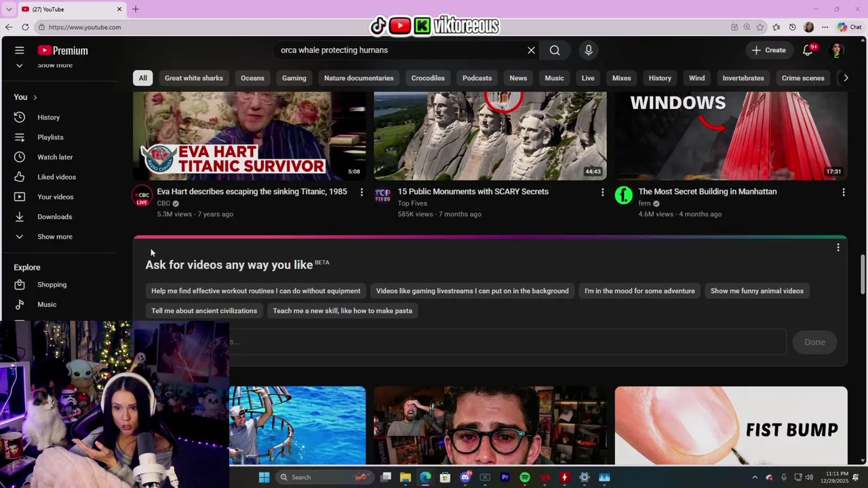Open the YouTube hamburger guide menu

(20, 50)
